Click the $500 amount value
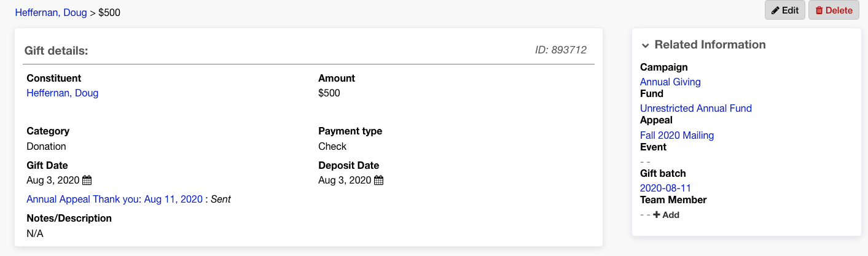This screenshot has height=256, width=868. coord(329,93)
